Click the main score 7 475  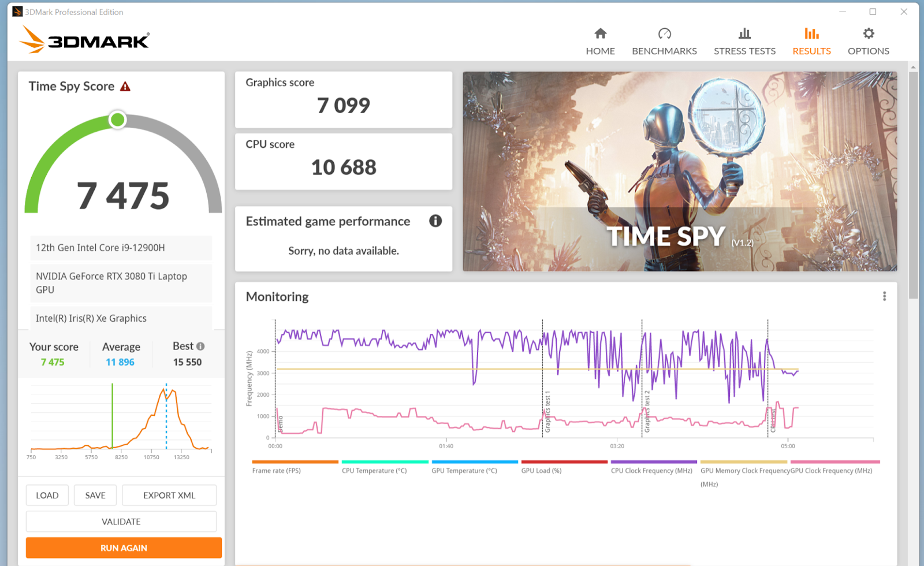click(123, 196)
